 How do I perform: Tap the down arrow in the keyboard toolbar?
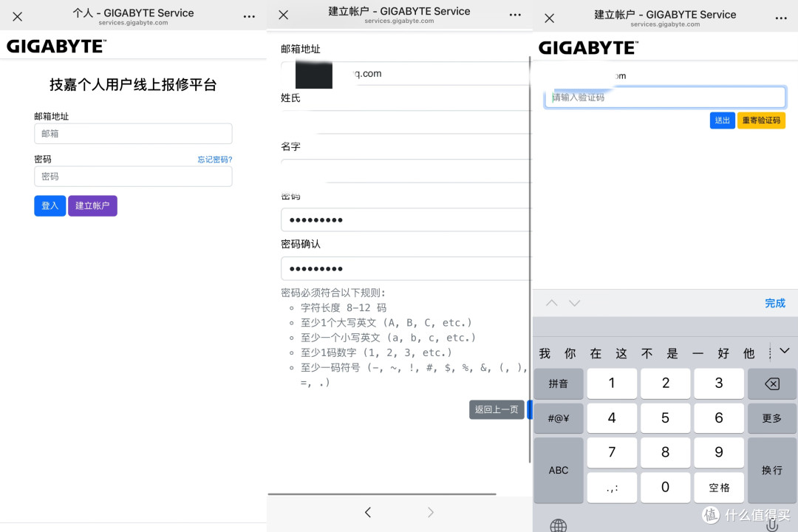[575, 303]
